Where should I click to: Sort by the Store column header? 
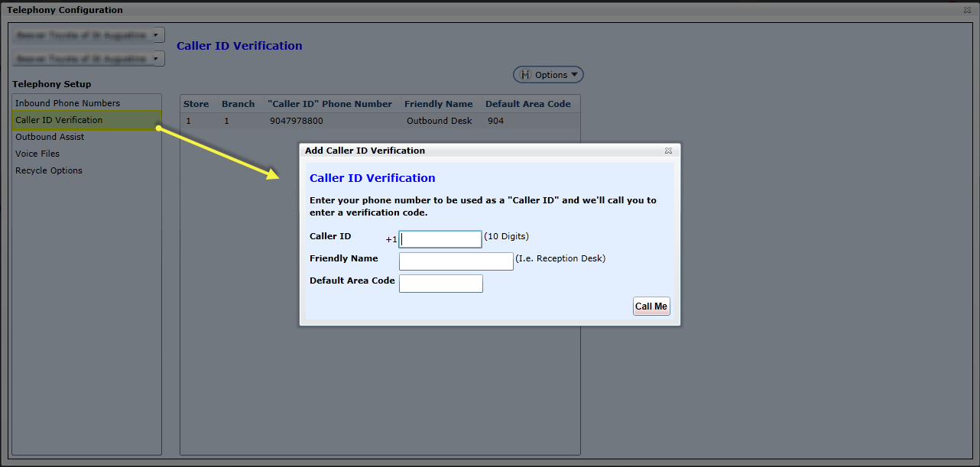click(x=196, y=104)
